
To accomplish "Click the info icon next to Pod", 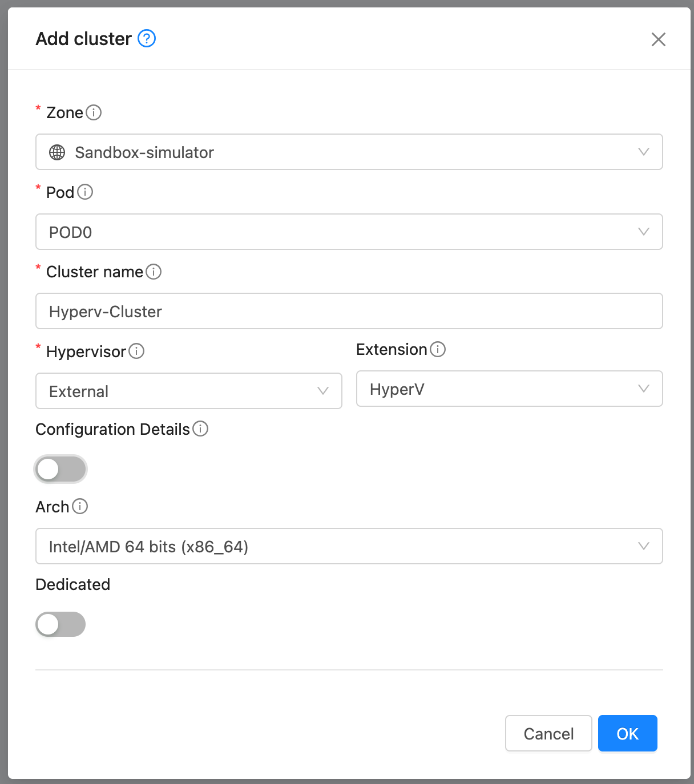I will [x=85, y=192].
